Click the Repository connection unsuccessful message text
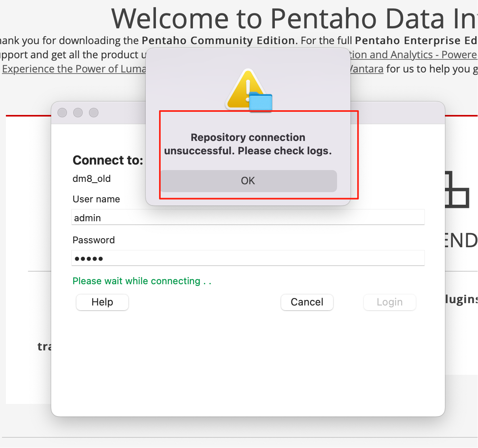This screenshot has width=478, height=448. [x=248, y=144]
